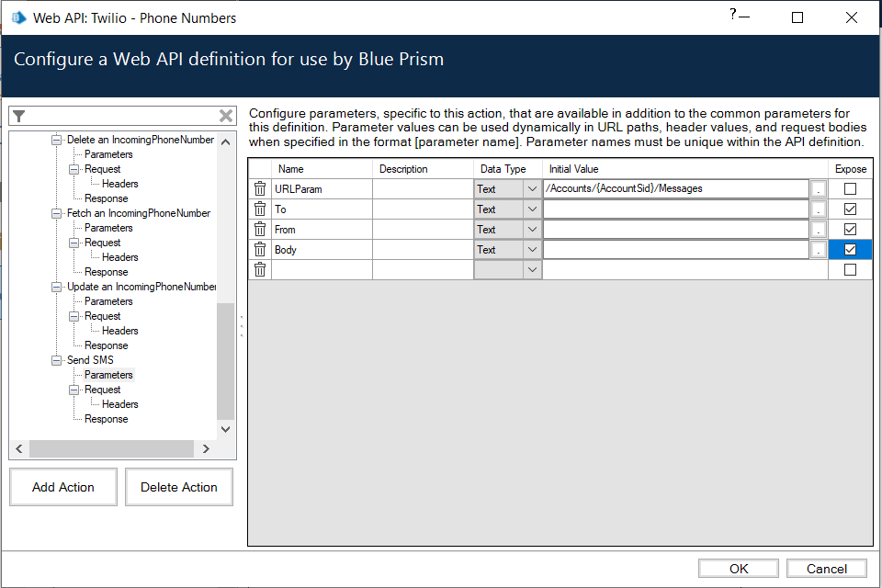The image size is (882, 588).
Task: Collapse the Send SMS tree node
Action: pos(56,360)
